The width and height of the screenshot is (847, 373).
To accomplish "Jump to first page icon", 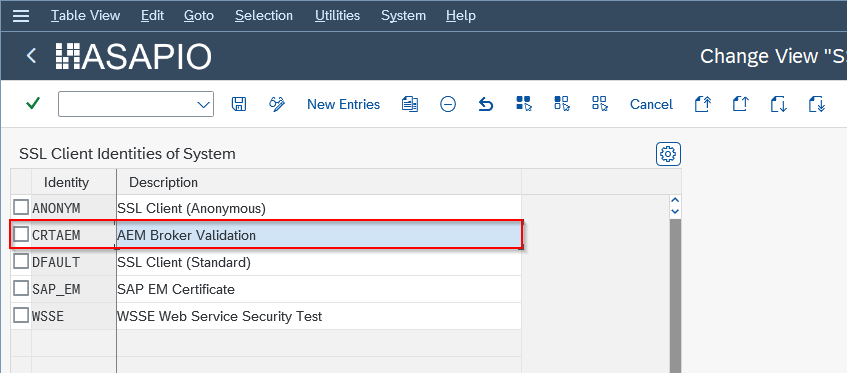I will (702, 104).
